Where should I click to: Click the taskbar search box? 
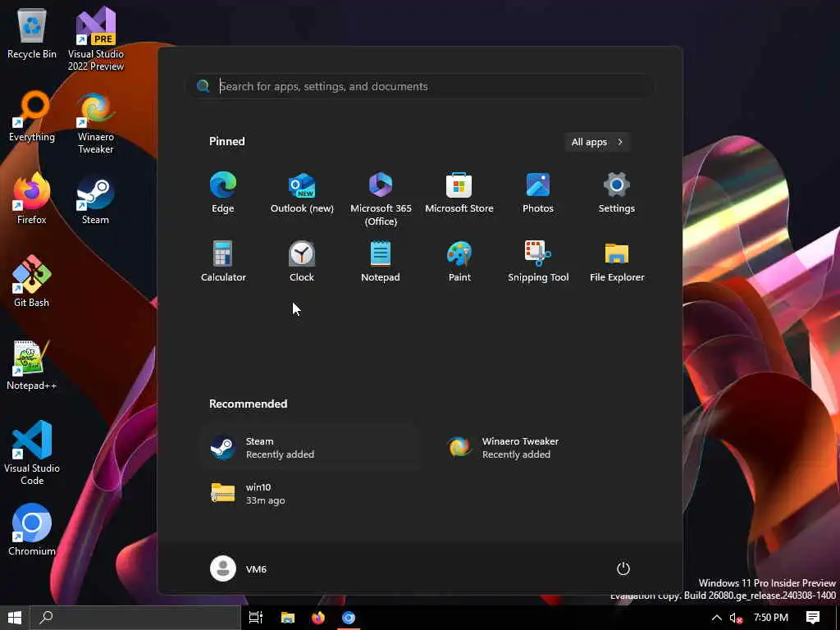[135, 618]
